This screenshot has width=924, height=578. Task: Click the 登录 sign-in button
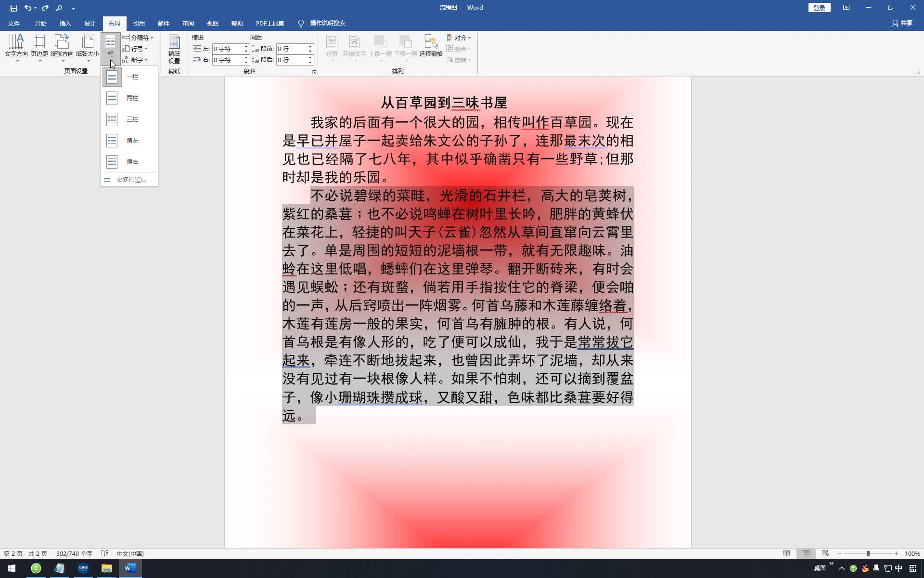pos(819,8)
